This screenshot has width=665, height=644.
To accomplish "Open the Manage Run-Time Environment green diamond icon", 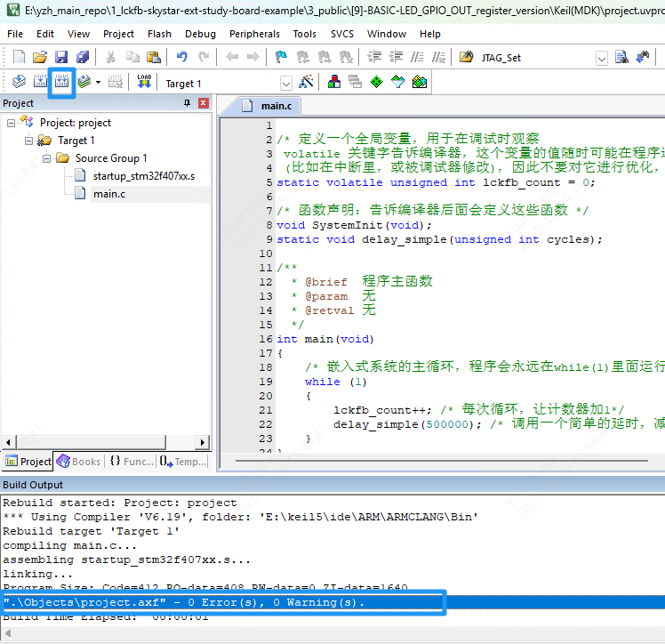I will tap(376, 83).
